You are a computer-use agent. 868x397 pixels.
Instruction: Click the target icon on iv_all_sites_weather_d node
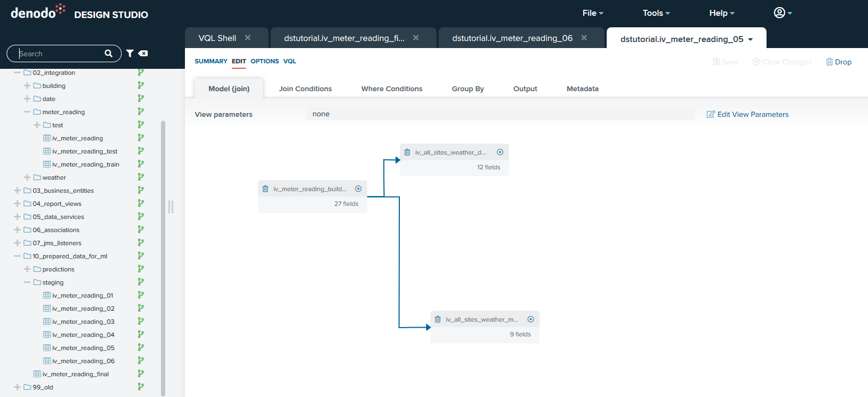pyautogui.click(x=500, y=152)
